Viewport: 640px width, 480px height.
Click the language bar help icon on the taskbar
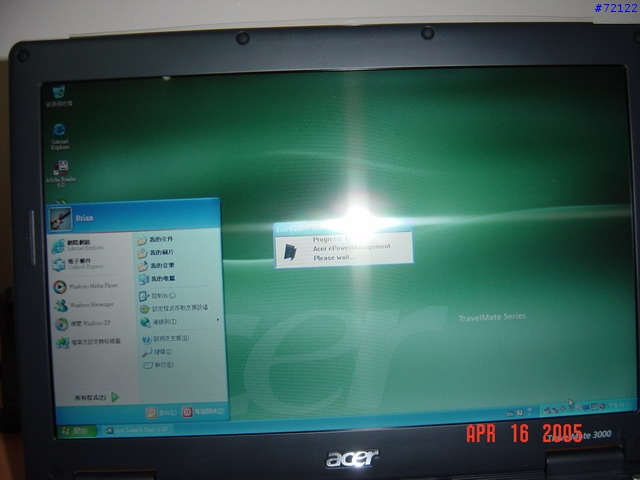coord(520,413)
